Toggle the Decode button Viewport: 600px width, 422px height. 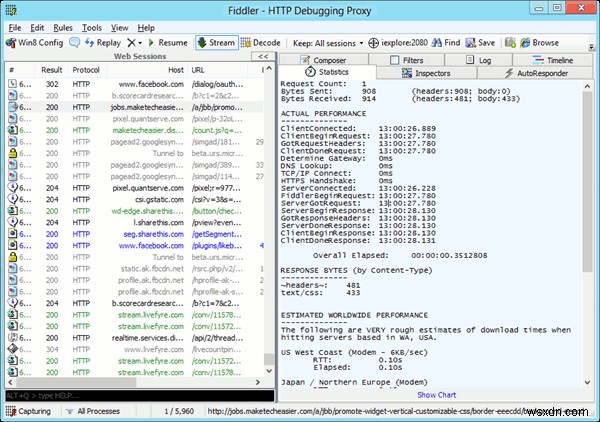click(261, 42)
